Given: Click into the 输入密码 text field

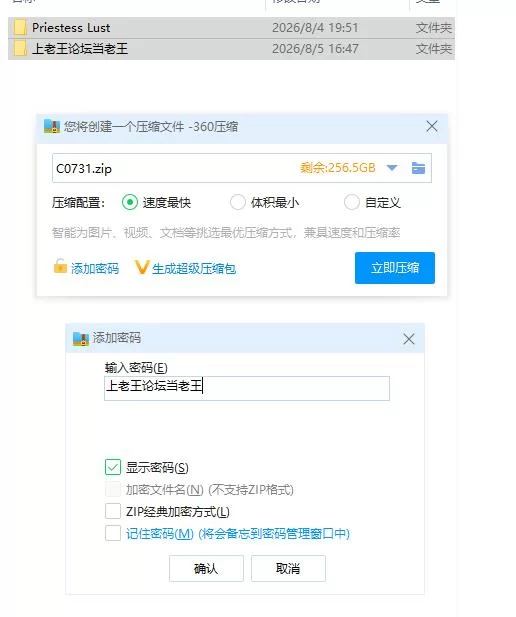Looking at the screenshot, I should (247, 388).
